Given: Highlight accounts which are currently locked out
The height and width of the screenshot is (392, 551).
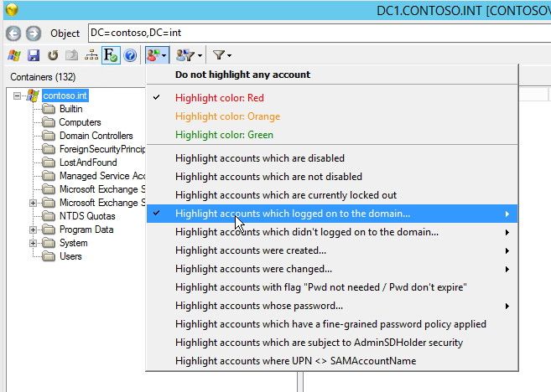Looking at the screenshot, I should tap(332, 195).
